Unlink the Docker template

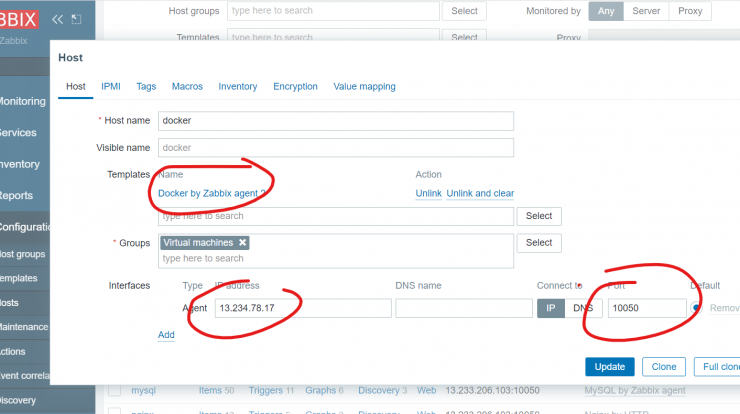(429, 194)
